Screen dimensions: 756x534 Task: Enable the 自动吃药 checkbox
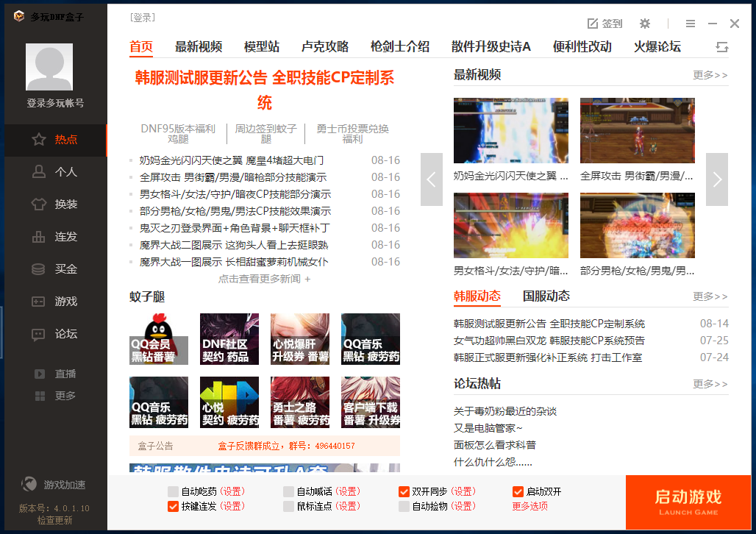point(173,491)
